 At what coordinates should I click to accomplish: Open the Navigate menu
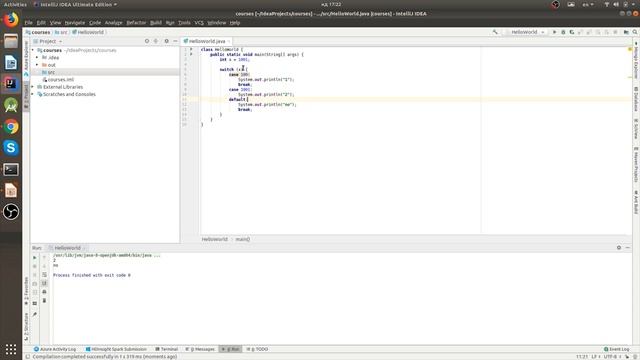[75, 23]
